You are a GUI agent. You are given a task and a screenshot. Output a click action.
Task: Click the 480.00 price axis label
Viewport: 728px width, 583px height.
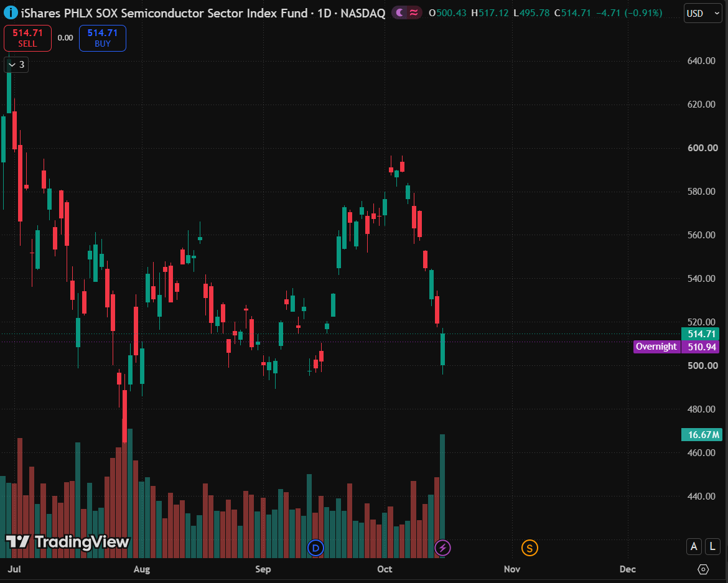701,409
